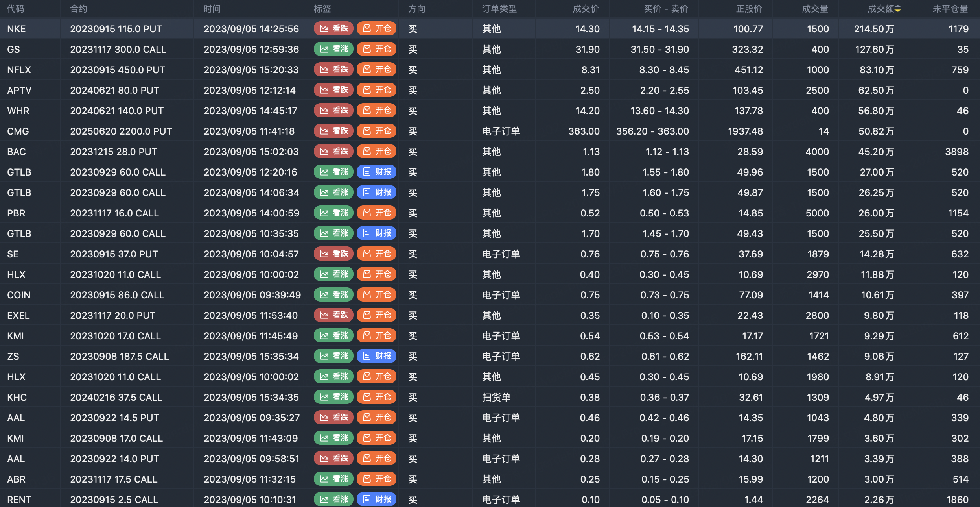Click the 财报 earnings tag on ZS row
This screenshot has width=980, height=507.
(376, 356)
